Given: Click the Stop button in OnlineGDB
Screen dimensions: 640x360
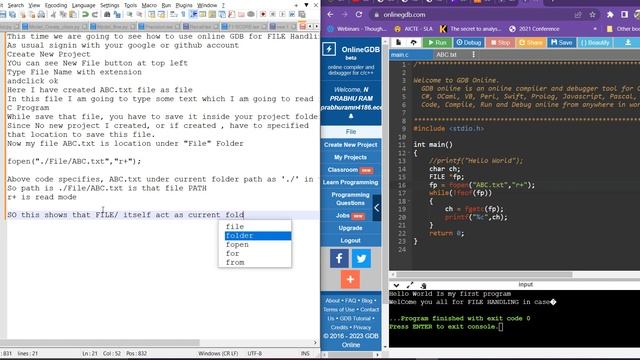Looking at the screenshot, I should pos(500,42).
